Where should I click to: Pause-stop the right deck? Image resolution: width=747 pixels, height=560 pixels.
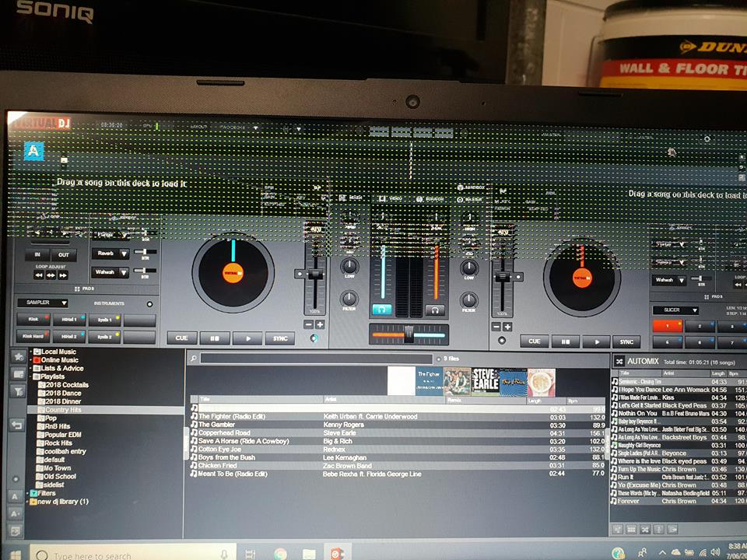565,341
